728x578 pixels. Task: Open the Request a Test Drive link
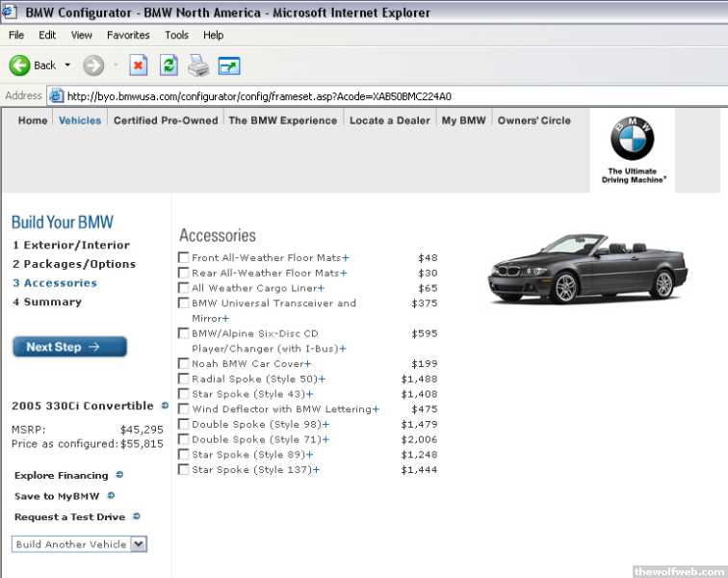click(70, 517)
